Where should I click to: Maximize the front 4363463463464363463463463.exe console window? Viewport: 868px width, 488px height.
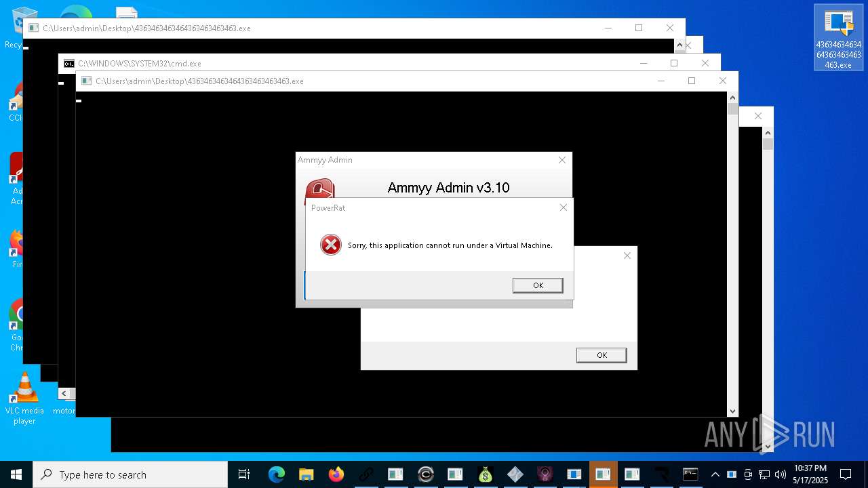click(691, 81)
